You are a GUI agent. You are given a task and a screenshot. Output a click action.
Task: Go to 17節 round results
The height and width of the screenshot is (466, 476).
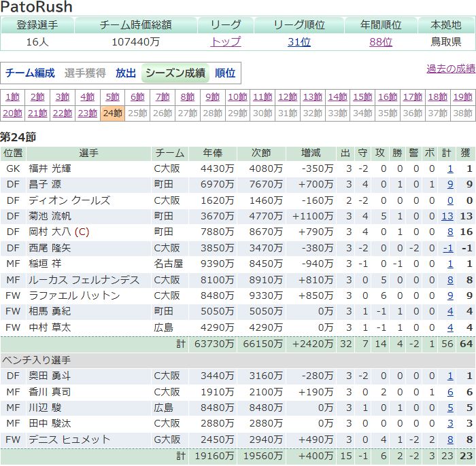(x=413, y=97)
